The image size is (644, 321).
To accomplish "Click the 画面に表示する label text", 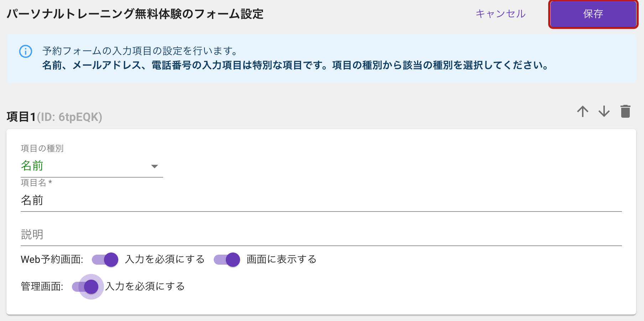I will point(281,259).
